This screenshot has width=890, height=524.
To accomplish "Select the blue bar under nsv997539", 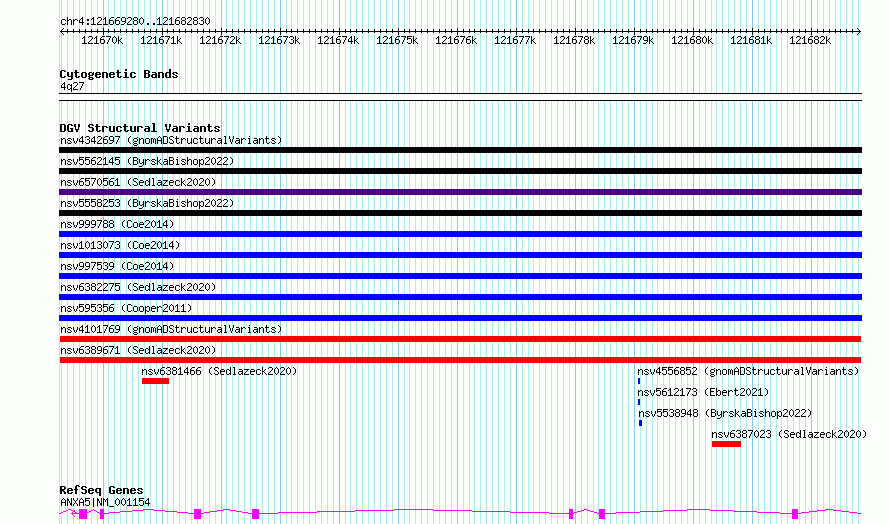I will [x=460, y=276].
